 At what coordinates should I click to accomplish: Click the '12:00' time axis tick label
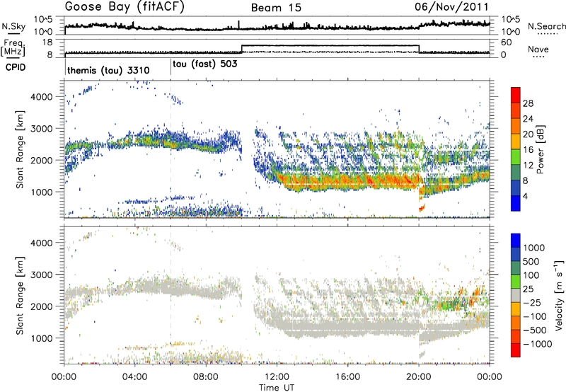pyautogui.click(x=277, y=377)
